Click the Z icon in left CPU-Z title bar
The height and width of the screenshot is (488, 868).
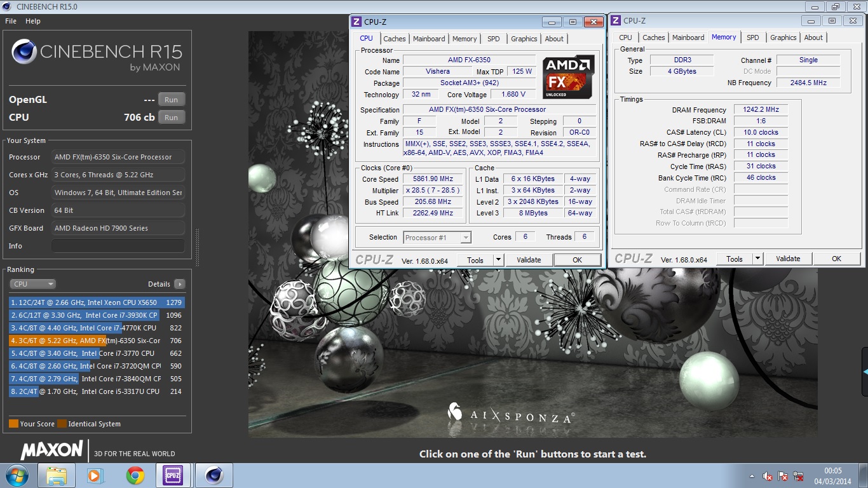356,22
